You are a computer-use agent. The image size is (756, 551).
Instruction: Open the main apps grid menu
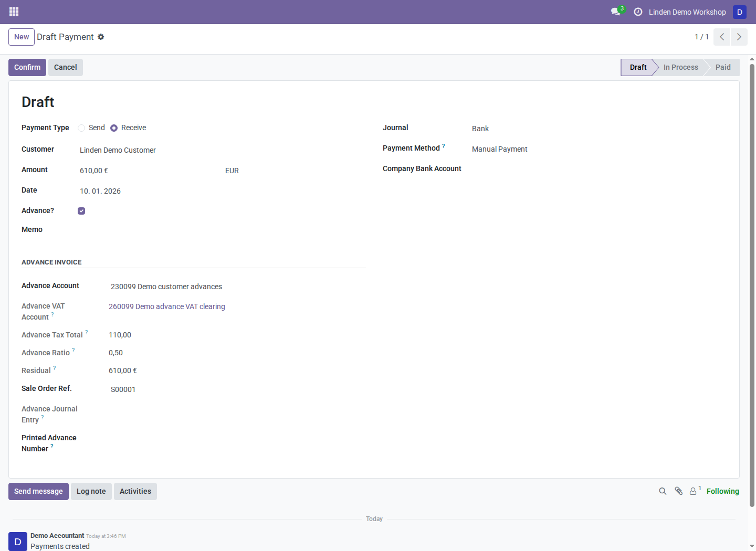(x=14, y=12)
